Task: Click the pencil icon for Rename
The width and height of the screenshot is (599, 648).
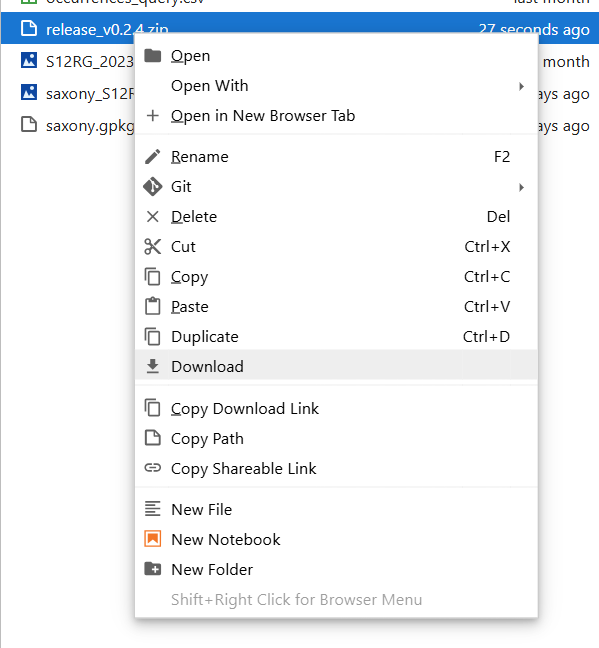Action: pos(153,157)
